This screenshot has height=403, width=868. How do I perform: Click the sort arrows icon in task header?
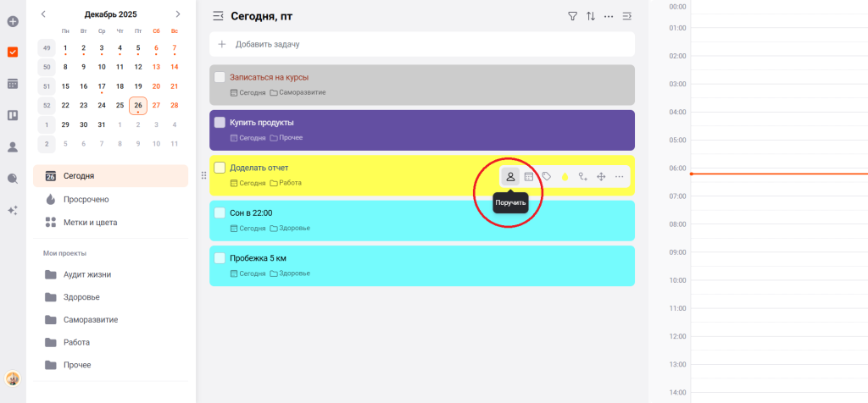(x=591, y=16)
